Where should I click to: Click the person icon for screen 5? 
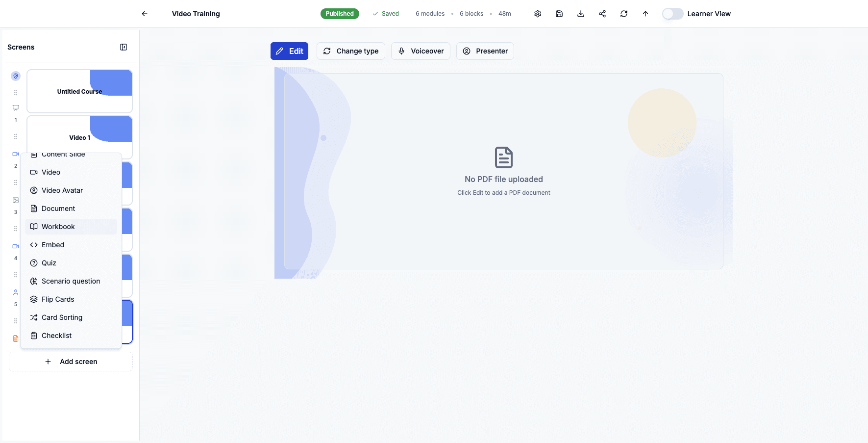[x=16, y=292]
